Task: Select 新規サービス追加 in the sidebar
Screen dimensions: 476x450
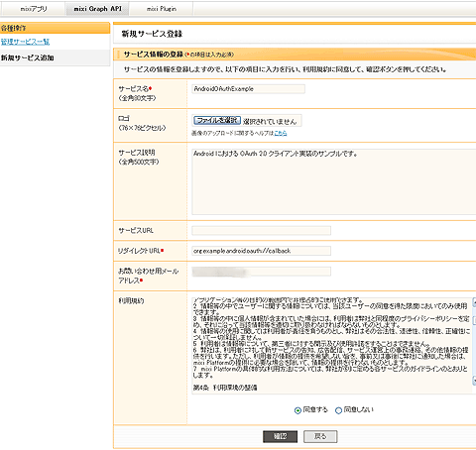Action: coord(28,57)
